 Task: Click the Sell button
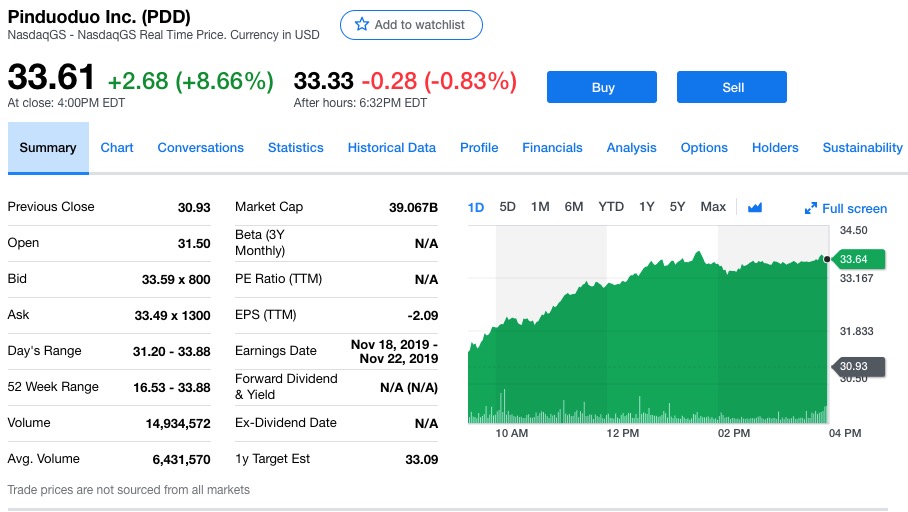point(732,87)
